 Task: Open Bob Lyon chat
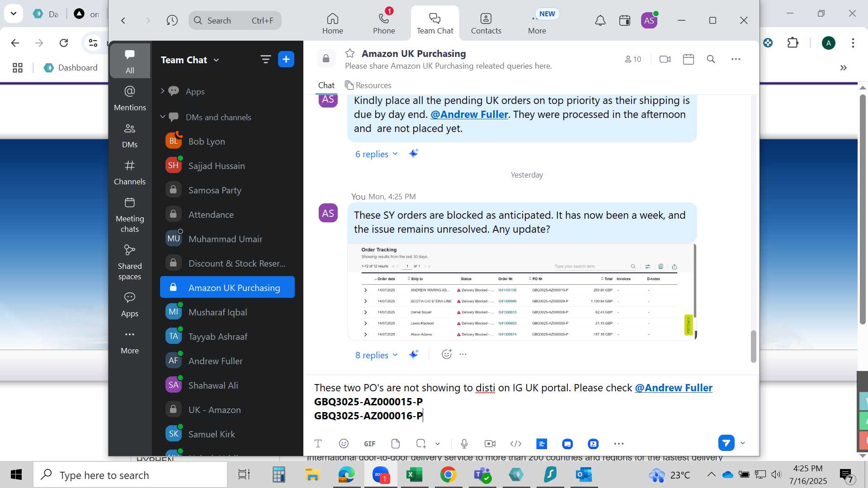pos(227,141)
